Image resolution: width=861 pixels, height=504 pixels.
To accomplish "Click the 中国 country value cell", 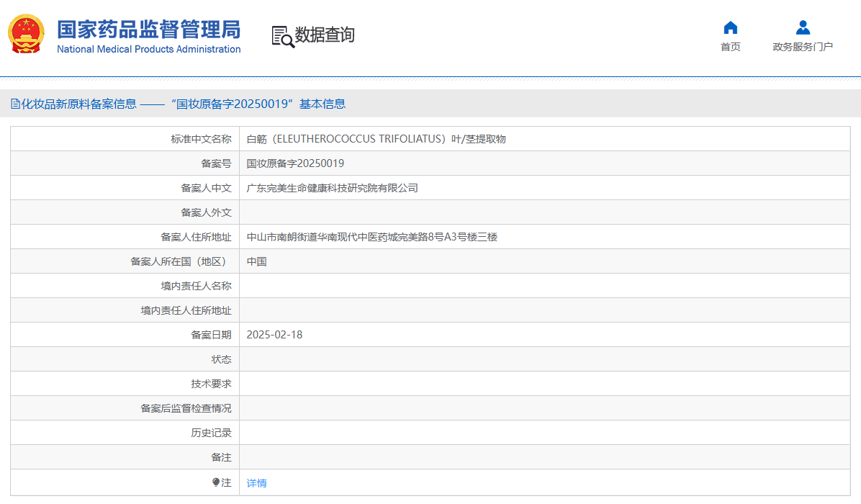I will click(257, 261).
